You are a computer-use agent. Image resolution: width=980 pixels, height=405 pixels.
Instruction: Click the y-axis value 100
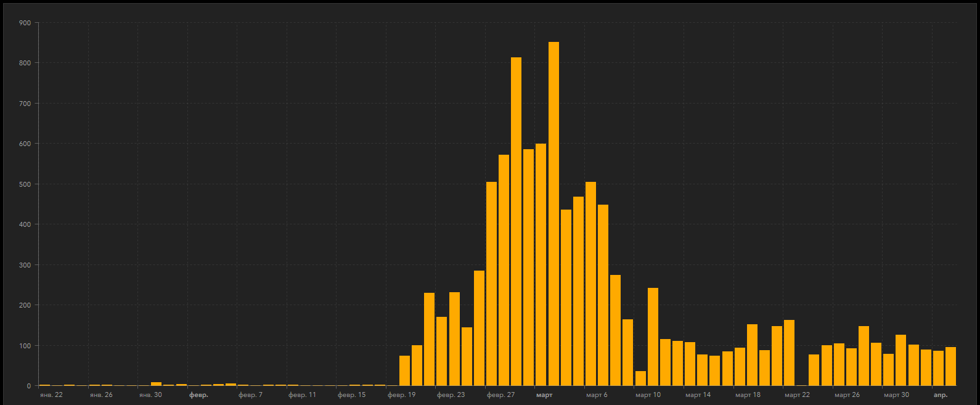tap(25, 346)
